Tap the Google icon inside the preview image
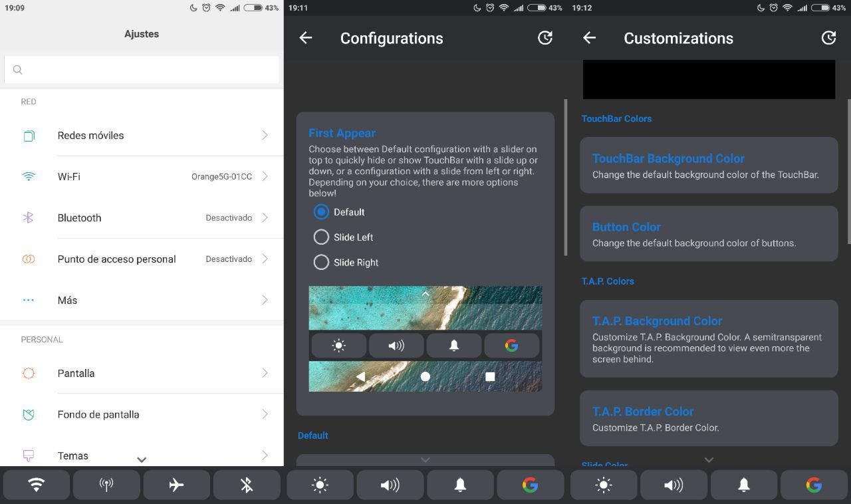The width and height of the screenshot is (851, 504). pyautogui.click(x=511, y=346)
